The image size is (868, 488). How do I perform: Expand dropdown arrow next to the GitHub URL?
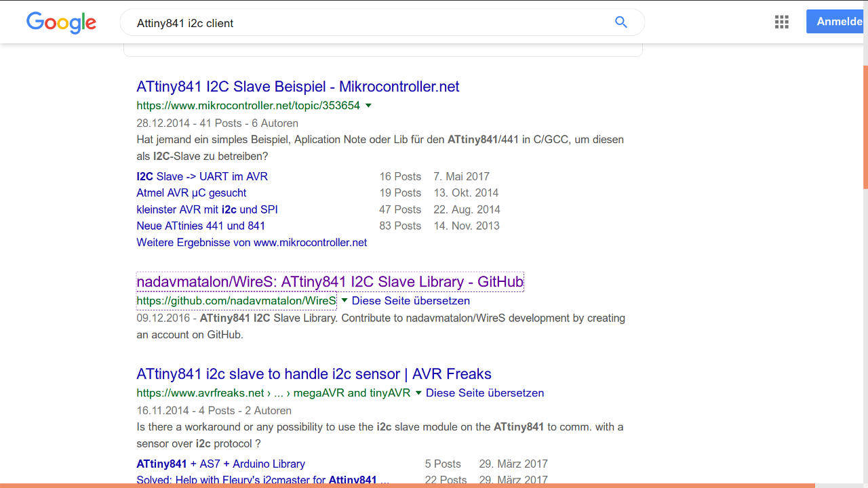pos(344,300)
